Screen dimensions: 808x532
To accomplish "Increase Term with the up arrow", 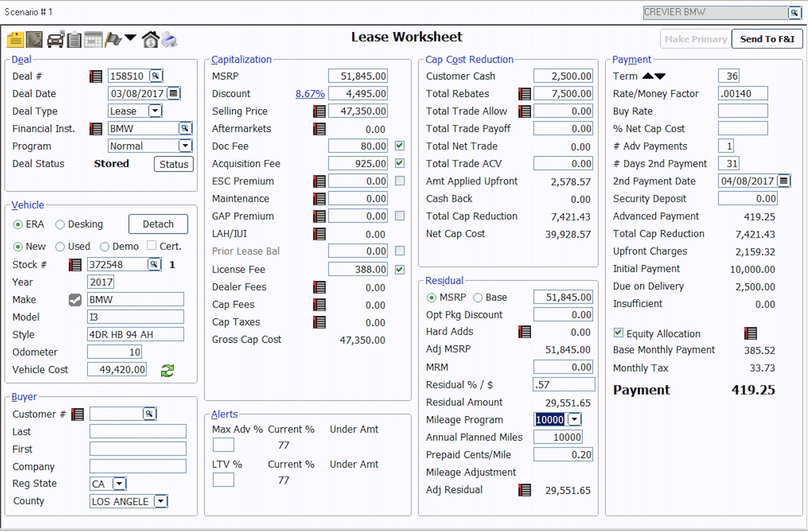I will pyautogui.click(x=648, y=76).
